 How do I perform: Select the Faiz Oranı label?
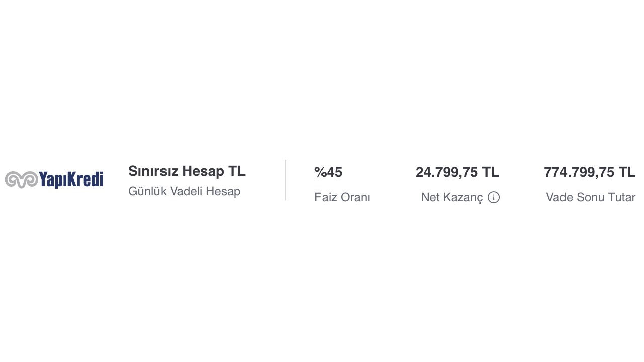(342, 197)
